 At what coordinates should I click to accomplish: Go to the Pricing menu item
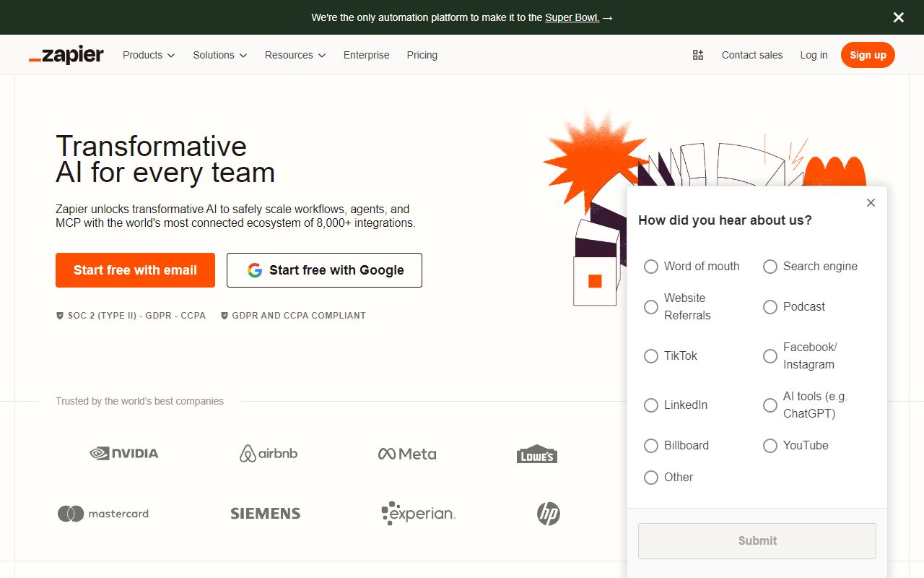point(422,55)
